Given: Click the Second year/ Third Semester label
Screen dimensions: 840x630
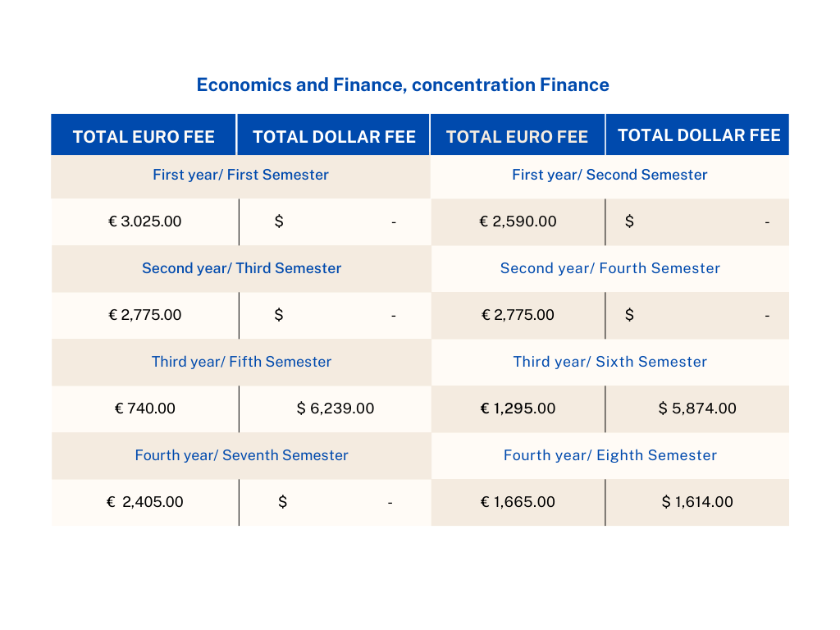Looking at the screenshot, I should [241, 268].
